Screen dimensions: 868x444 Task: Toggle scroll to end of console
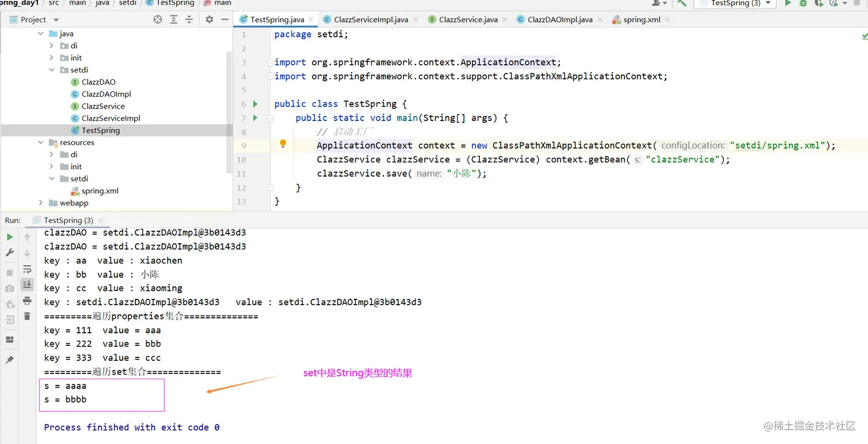[x=27, y=285]
